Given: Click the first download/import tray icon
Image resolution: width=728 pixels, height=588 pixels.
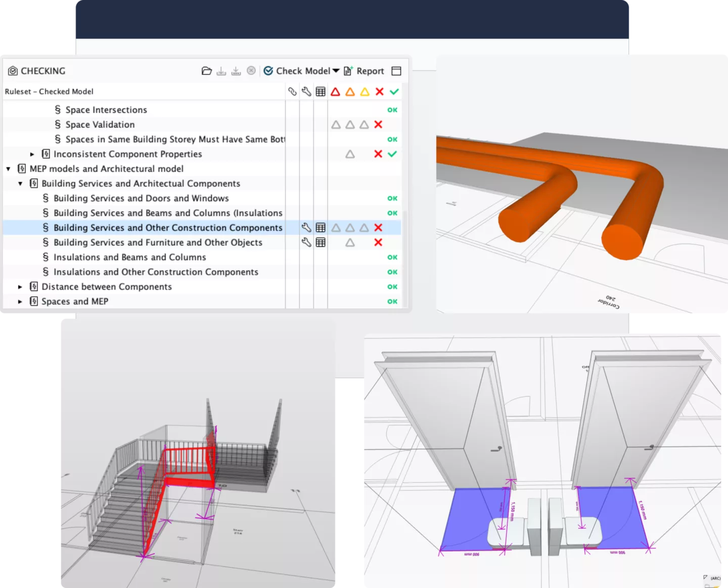Looking at the screenshot, I should point(221,71).
